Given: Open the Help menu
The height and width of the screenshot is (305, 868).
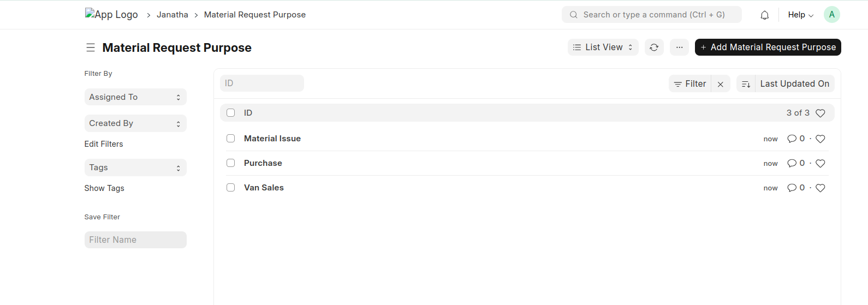Looking at the screenshot, I should 800,15.
